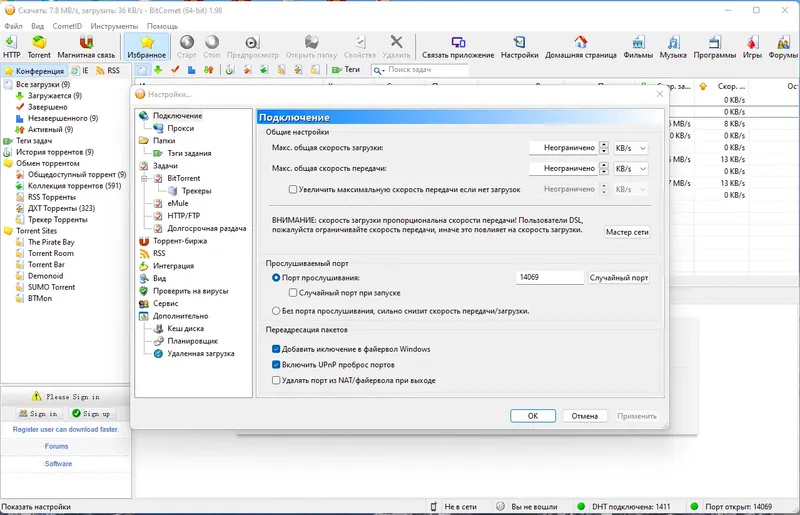Select Порт прослушивания radio button
The height and width of the screenshot is (515, 800).
(276, 278)
